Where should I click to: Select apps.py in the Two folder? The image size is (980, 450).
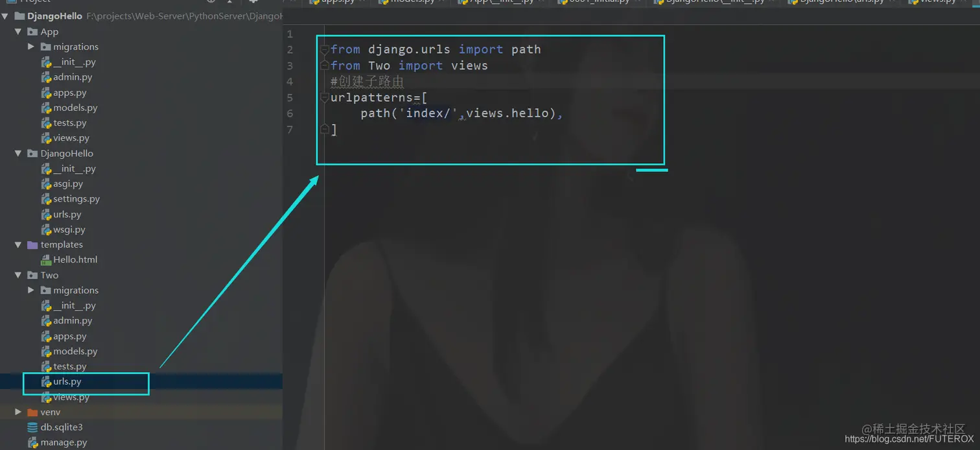[x=70, y=337]
